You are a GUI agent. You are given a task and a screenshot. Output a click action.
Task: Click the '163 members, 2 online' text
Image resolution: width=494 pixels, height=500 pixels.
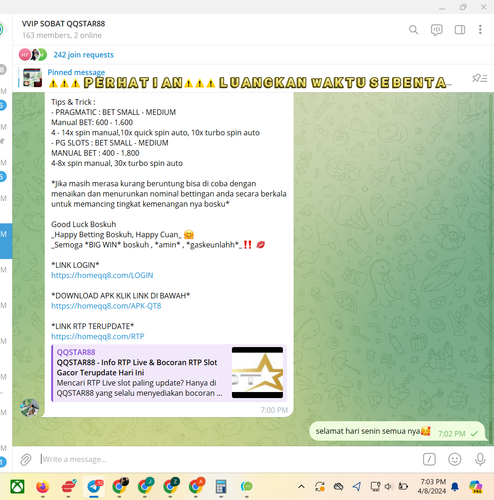pos(62,35)
